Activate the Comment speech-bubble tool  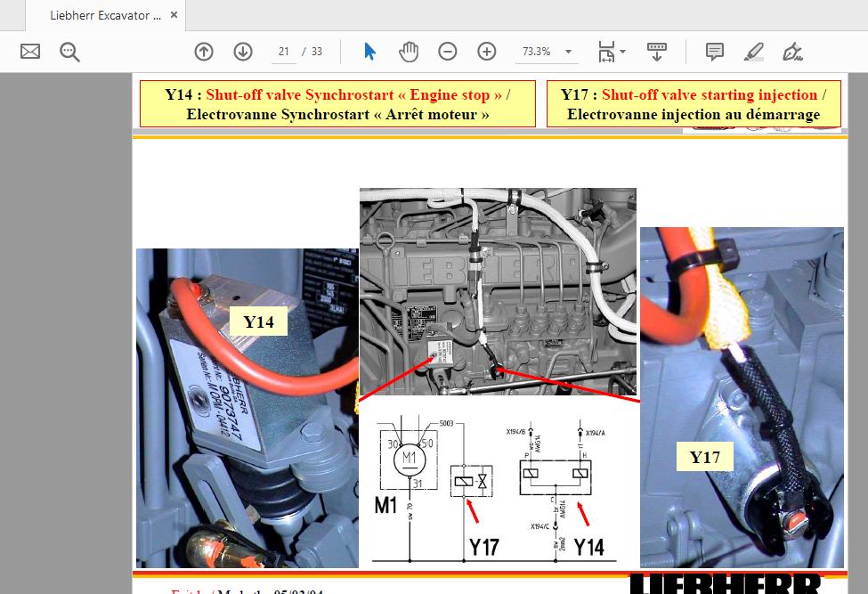click(x=713, y=52)
